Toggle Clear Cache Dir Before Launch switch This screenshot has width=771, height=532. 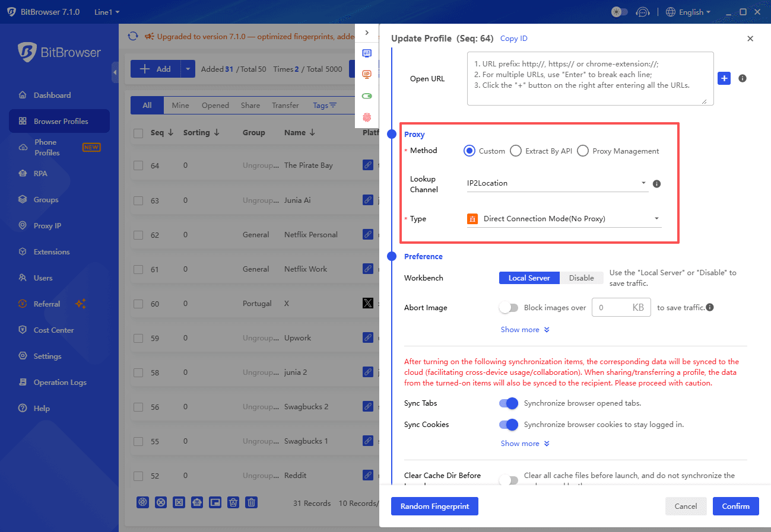509,480
